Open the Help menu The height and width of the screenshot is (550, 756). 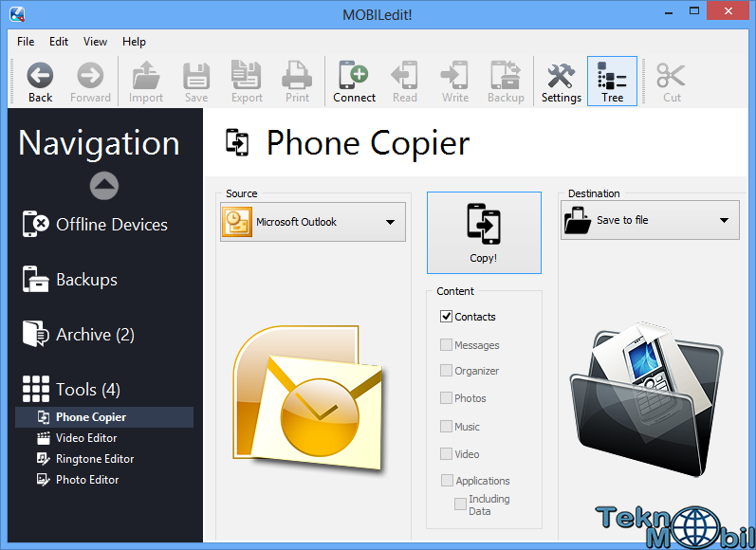click(x=134, y=42)
